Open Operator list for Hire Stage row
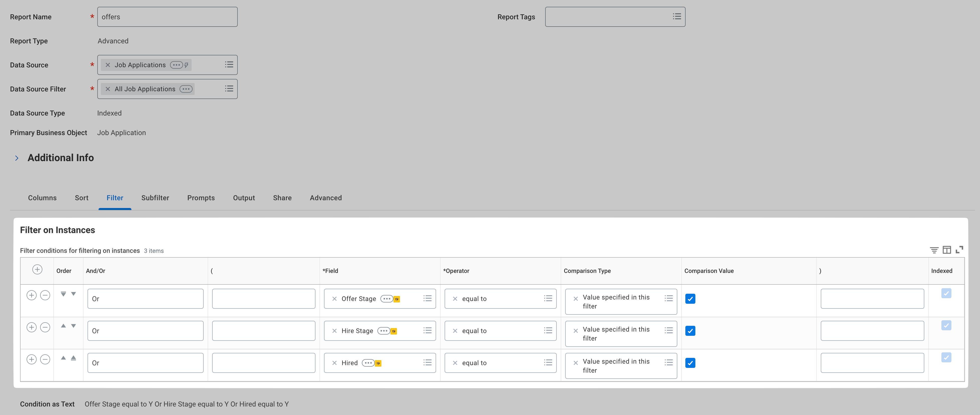This screenshot has height=415, width=980. click(548, 331)
